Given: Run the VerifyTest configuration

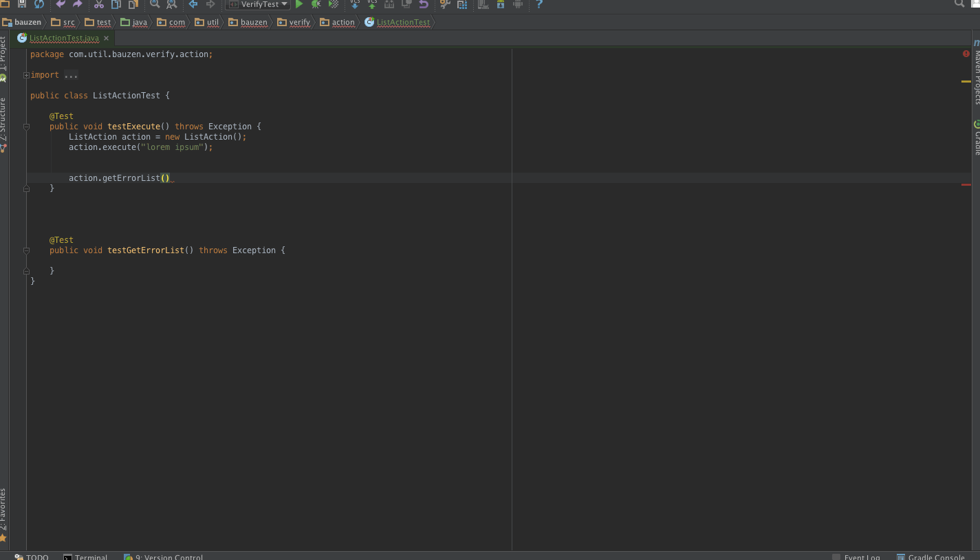Looking at the screenshot, I should point(299,4).
